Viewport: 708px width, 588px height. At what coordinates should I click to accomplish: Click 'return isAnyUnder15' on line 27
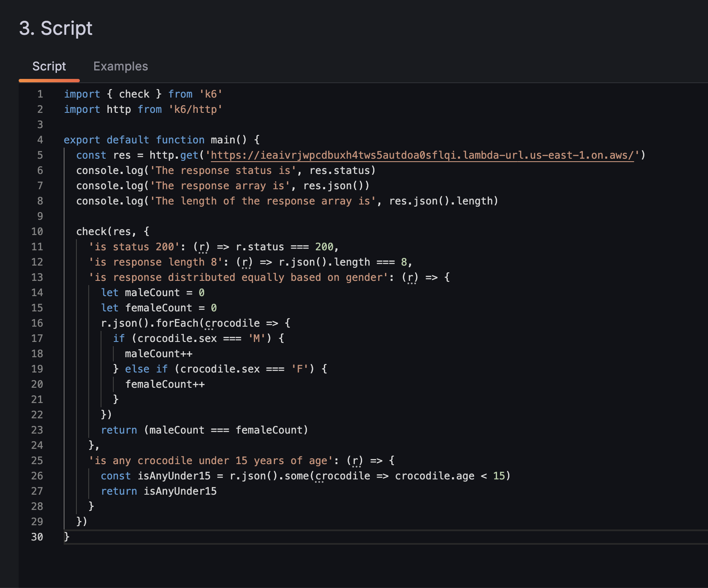tap(159, 491)
